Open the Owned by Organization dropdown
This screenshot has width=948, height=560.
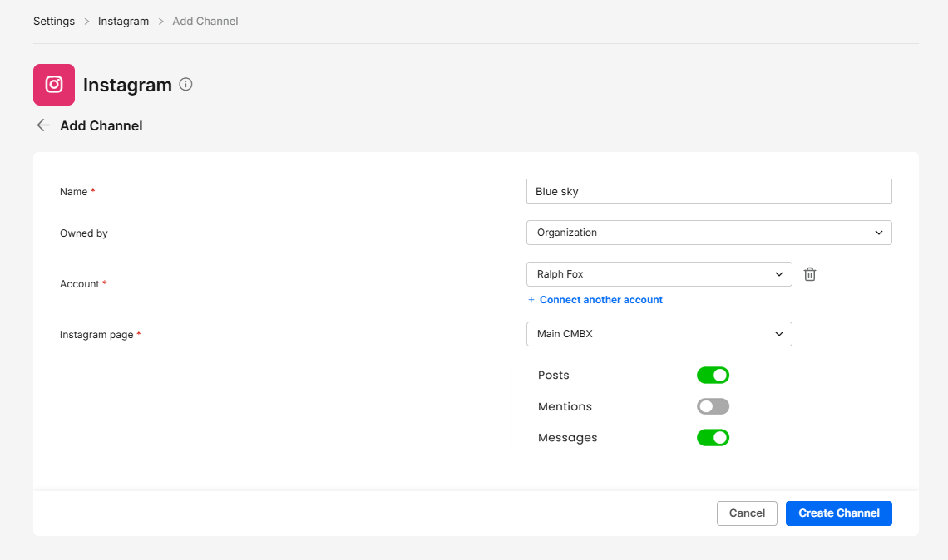coord(709,233)
